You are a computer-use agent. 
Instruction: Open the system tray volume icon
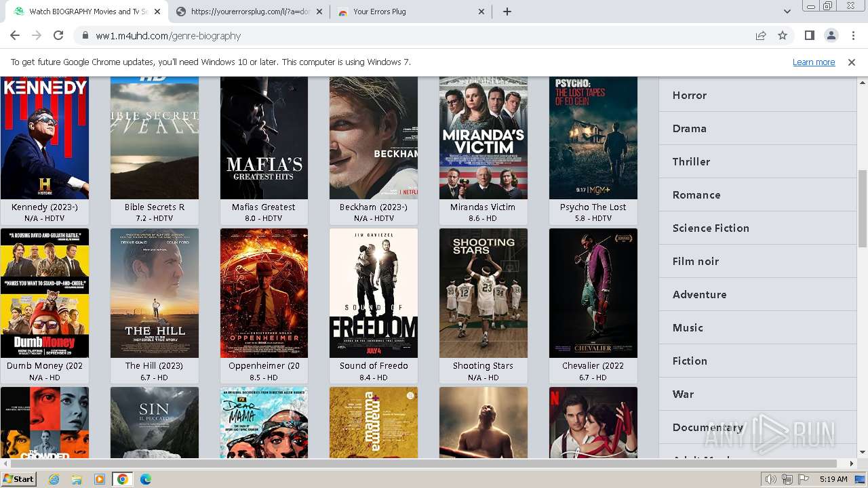coord(771,479)
